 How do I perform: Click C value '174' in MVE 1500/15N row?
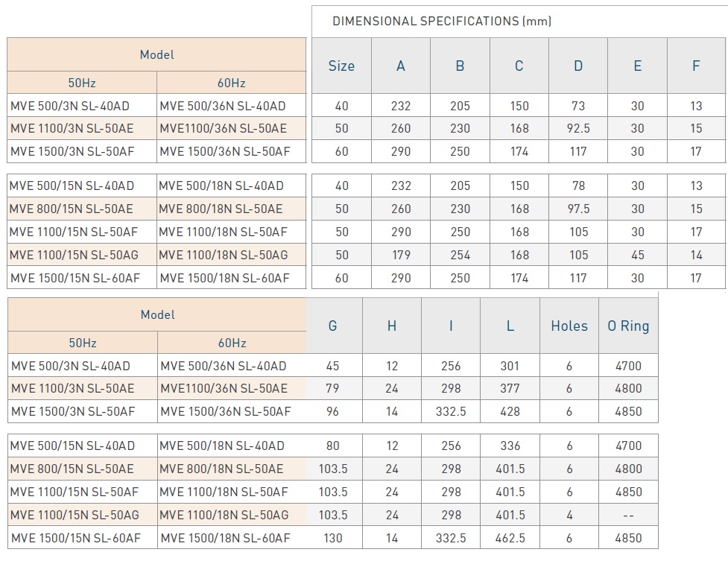(519, 278)
